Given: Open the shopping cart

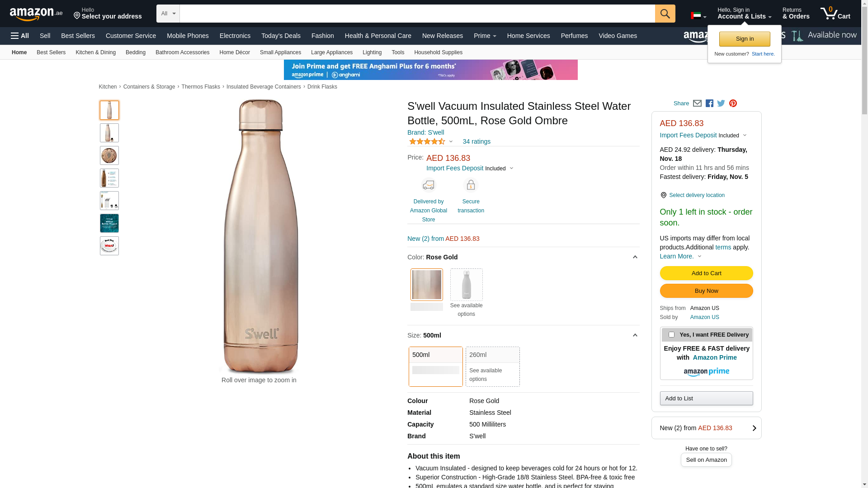Looking at the screenshot, I should tap(835, 14).
